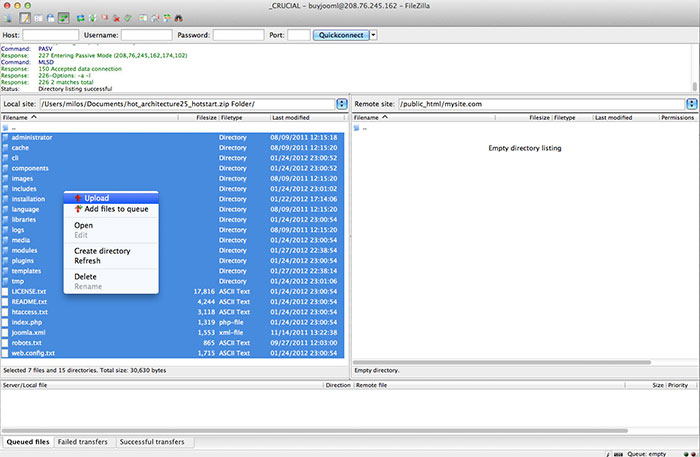
Task: Select the README.txt file name
Action: [29, 302]
